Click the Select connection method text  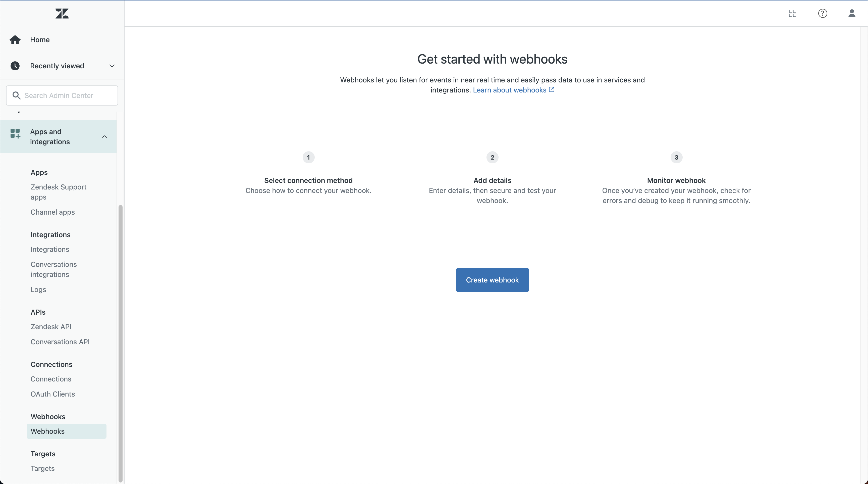(308, 180)
